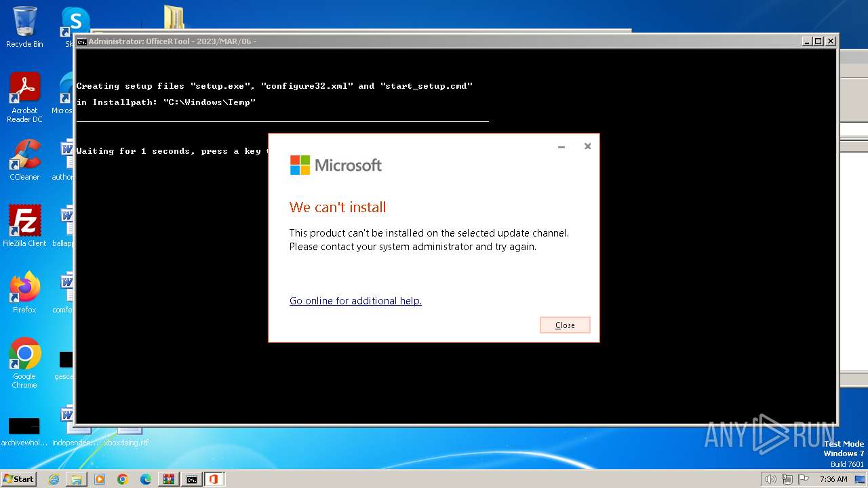Open Internet Explorer from the taskbar
Image resolution: width=868 pixels, height=488 pixels.
click(54, 479)
